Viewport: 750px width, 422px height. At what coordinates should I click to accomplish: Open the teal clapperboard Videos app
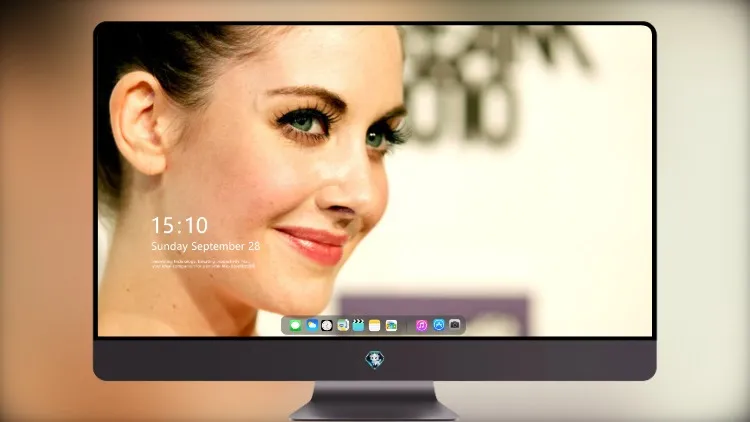[x=358, y=325]
